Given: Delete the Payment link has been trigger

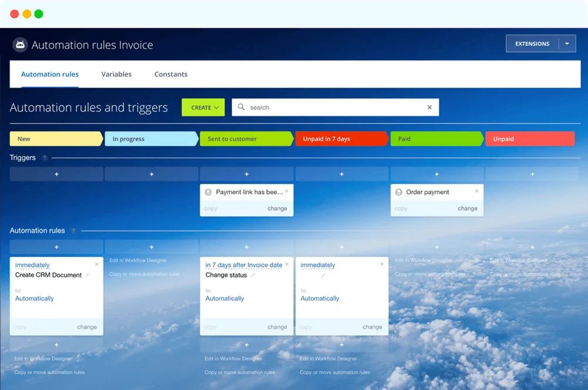Looking at the screenshot, I should pyautogui.click(x=286, y=191).
